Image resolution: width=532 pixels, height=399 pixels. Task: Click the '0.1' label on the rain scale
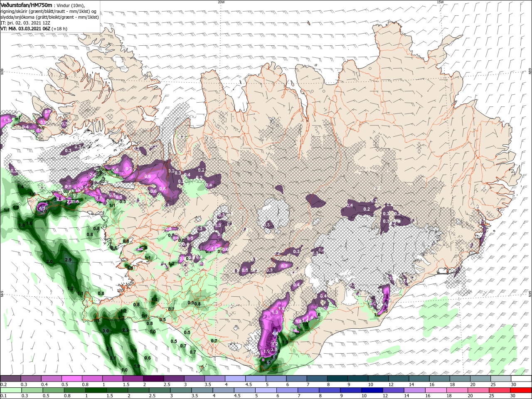tap(3, 396)
